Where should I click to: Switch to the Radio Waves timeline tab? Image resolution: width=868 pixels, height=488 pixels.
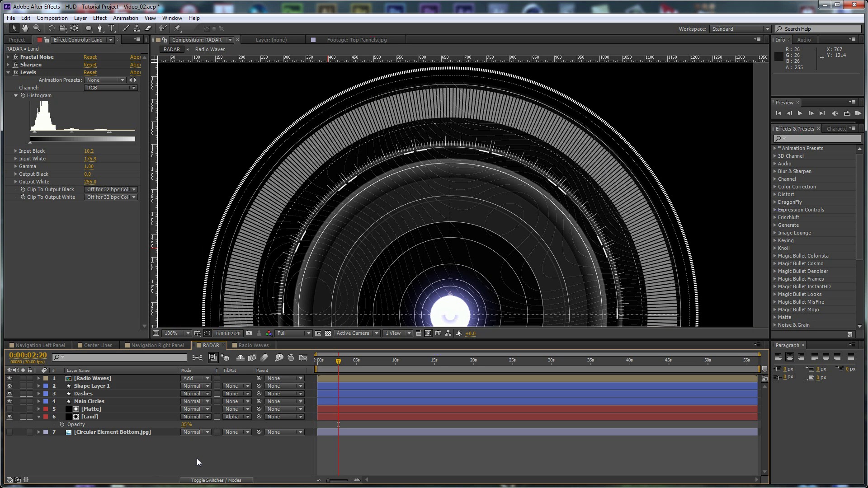pyautogui.click(x=253, y=345)
